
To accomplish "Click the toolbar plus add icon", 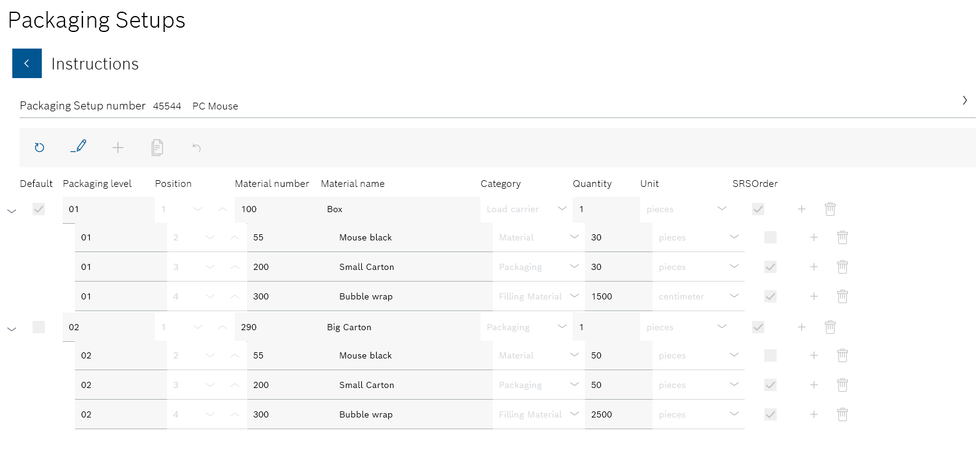I will tap(118, 148).
